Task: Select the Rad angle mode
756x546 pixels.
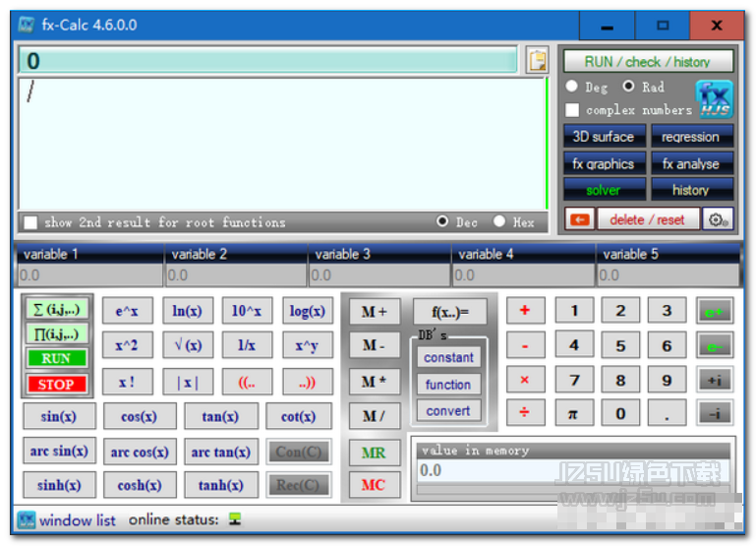Action: pos(628,87)
